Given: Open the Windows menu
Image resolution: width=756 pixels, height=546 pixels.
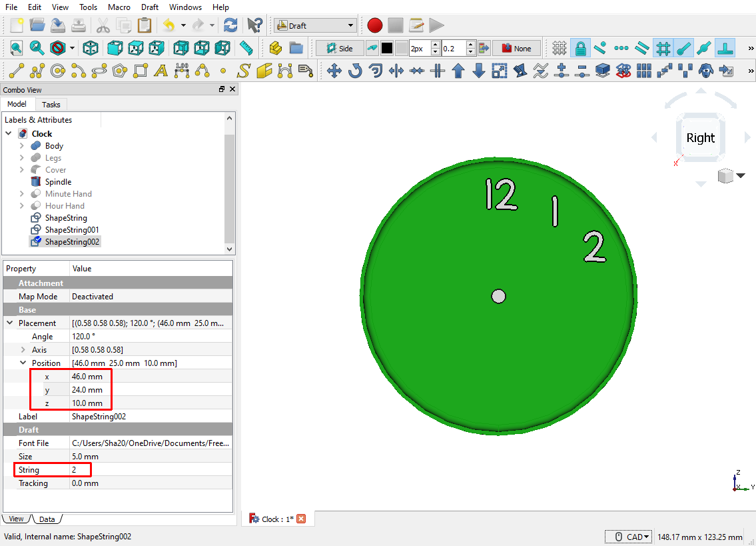Looking at the screenshot, I should pos(186,7).
